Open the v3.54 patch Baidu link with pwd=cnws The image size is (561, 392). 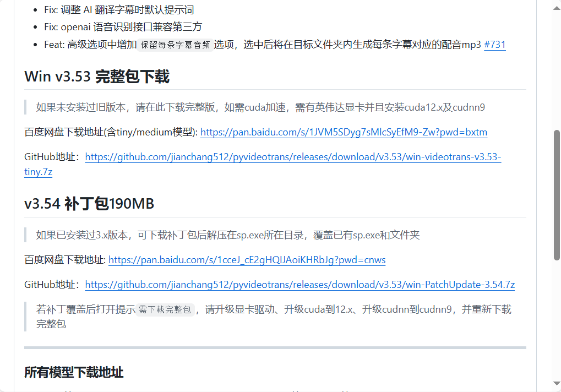tap(247, 260)
